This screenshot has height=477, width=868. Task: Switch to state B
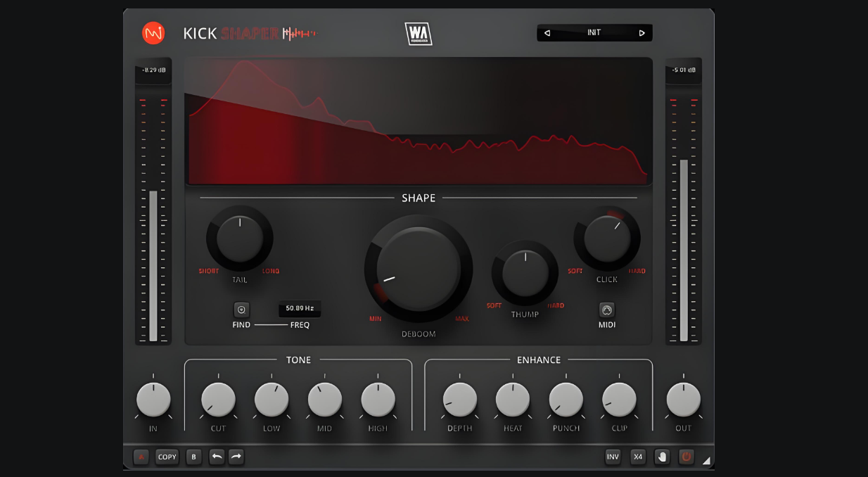[194, 457]
